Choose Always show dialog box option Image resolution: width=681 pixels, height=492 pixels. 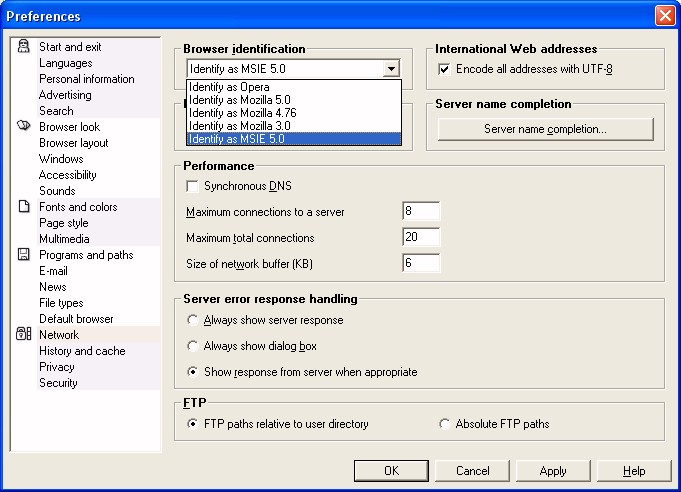(192, 346)
